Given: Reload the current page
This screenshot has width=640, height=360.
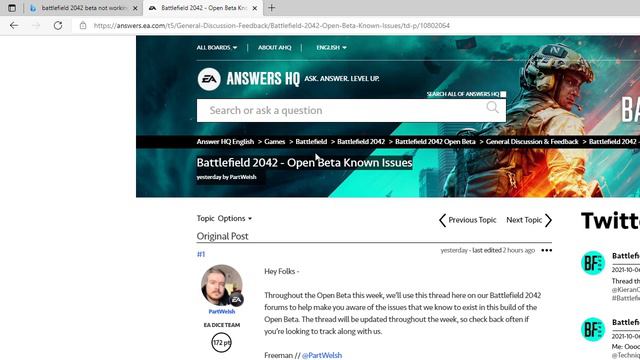Looking at the screenshot, I should (58, 25).
